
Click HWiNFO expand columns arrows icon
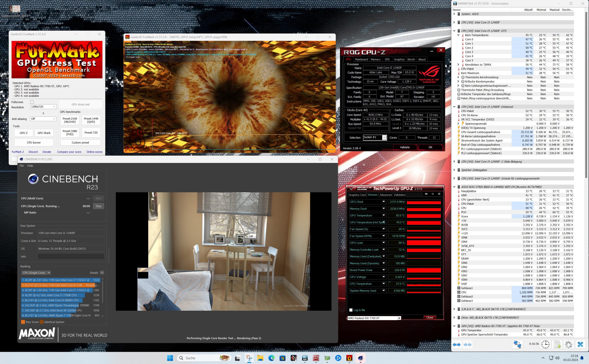point(457,344)
